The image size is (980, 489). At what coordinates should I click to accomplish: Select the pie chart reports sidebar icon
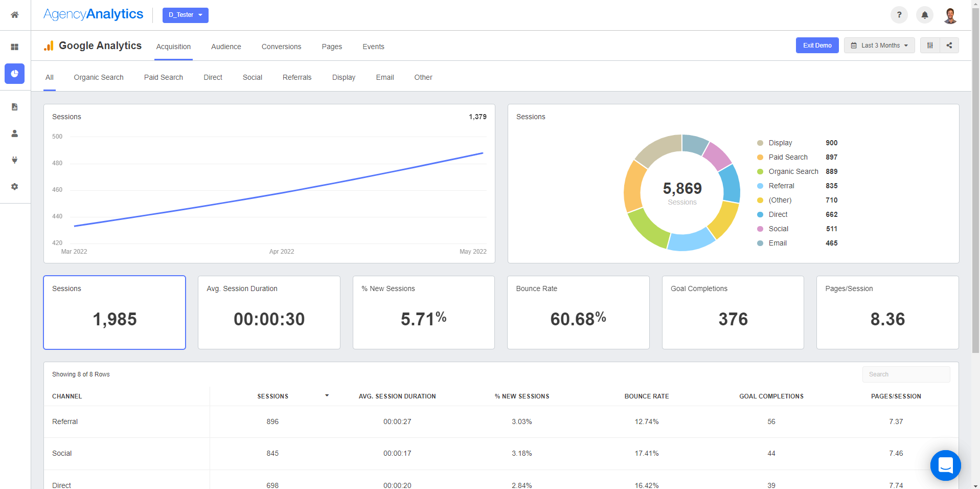[x=15, y=74]
